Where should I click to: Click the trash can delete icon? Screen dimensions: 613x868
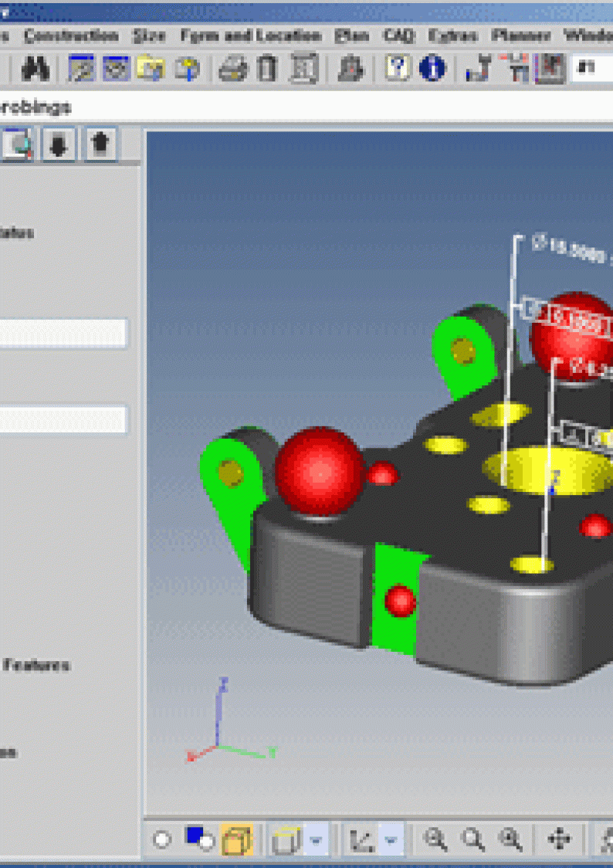click(x=267, y=70)
